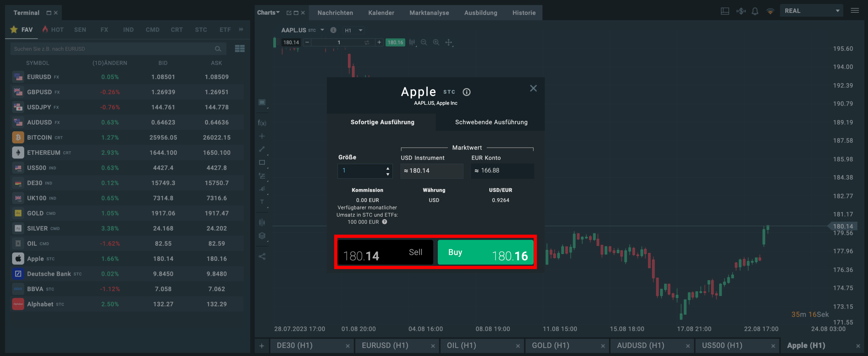
Task: Open Marktanalyse tab
Action: tap(429, 13)
